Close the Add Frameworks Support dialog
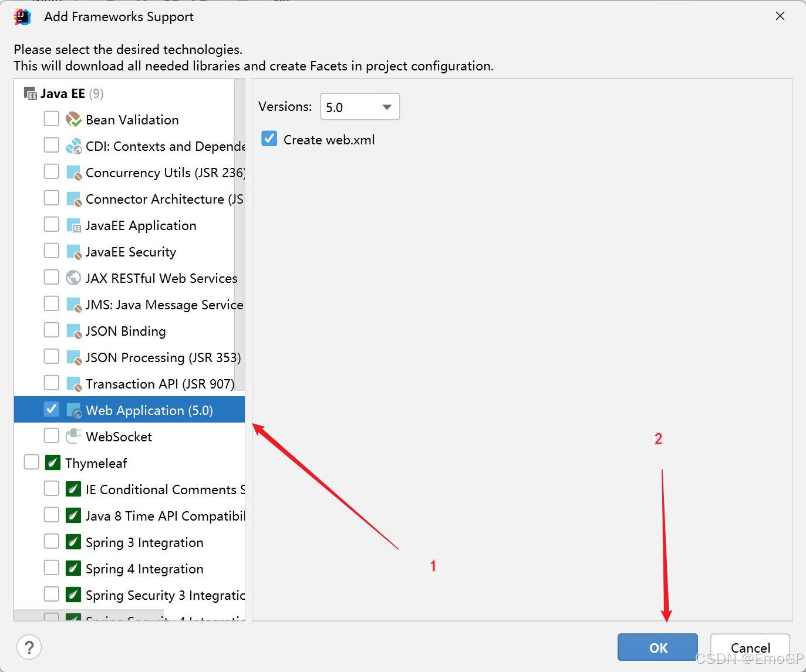The width and height of the screenshot is (806, 672). [x=780, y=16]
